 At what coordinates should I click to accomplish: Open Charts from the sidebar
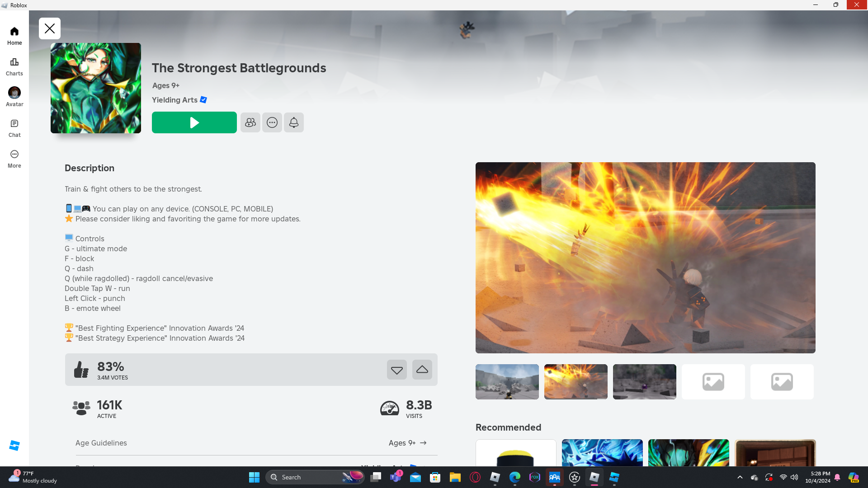click(x=14, y=67)
